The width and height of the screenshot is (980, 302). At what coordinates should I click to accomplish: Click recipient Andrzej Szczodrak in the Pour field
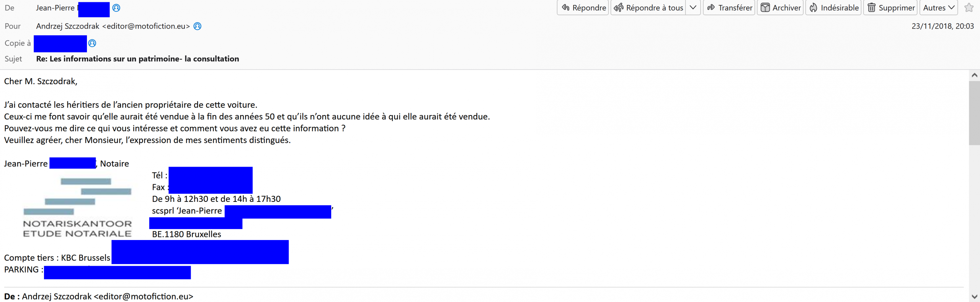pos(68,26)
